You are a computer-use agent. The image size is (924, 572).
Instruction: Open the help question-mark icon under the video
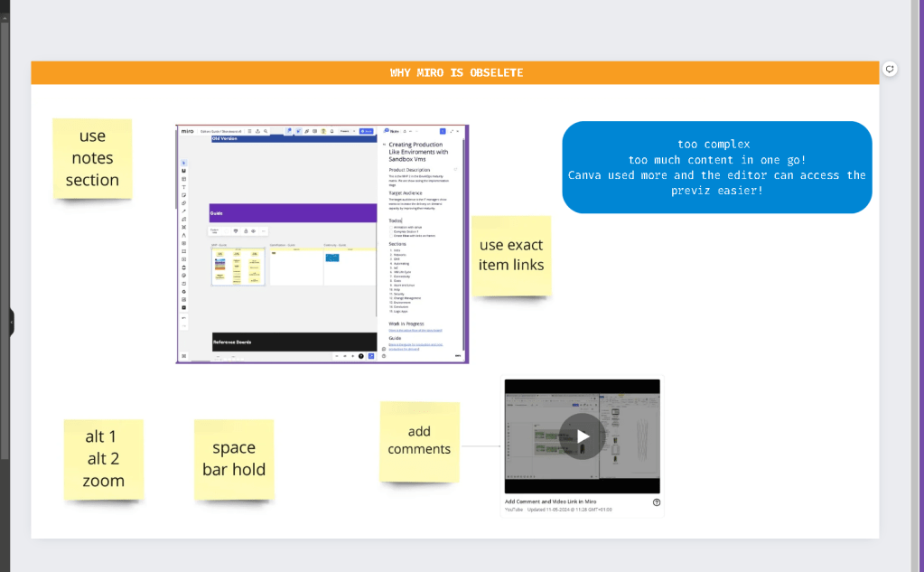click(x=657, y=502)
